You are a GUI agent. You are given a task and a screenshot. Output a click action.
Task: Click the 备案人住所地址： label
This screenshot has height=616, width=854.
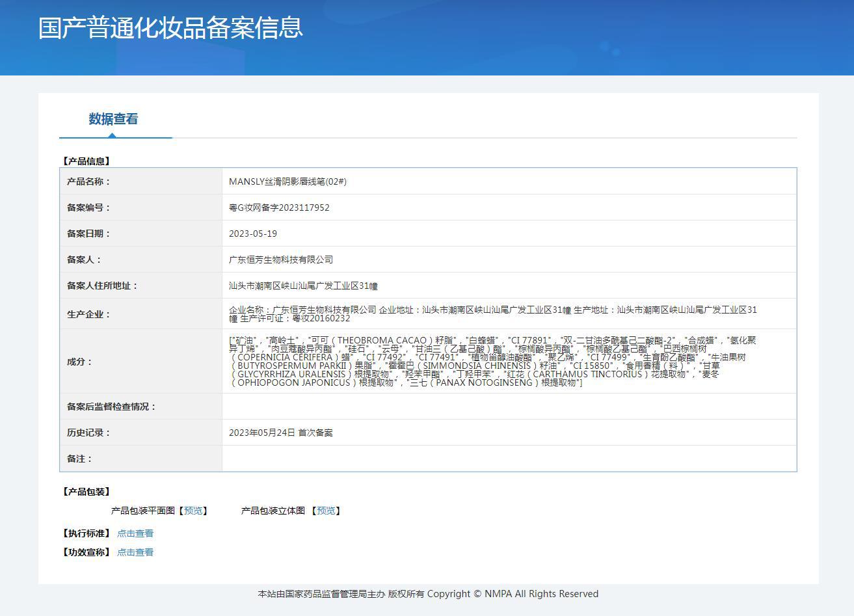(102, 286)
